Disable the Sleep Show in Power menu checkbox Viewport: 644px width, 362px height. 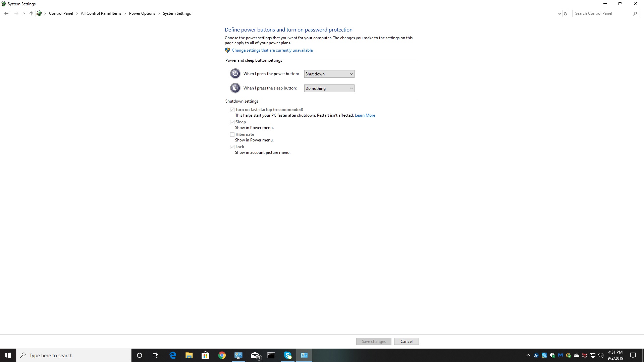click(x=232, y=122)
